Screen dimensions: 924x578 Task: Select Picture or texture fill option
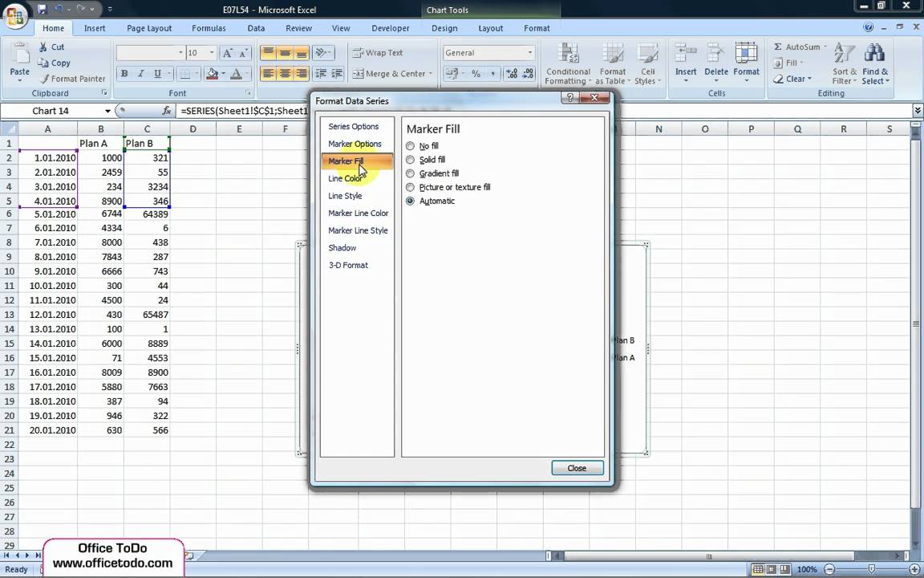click(410, 187)
